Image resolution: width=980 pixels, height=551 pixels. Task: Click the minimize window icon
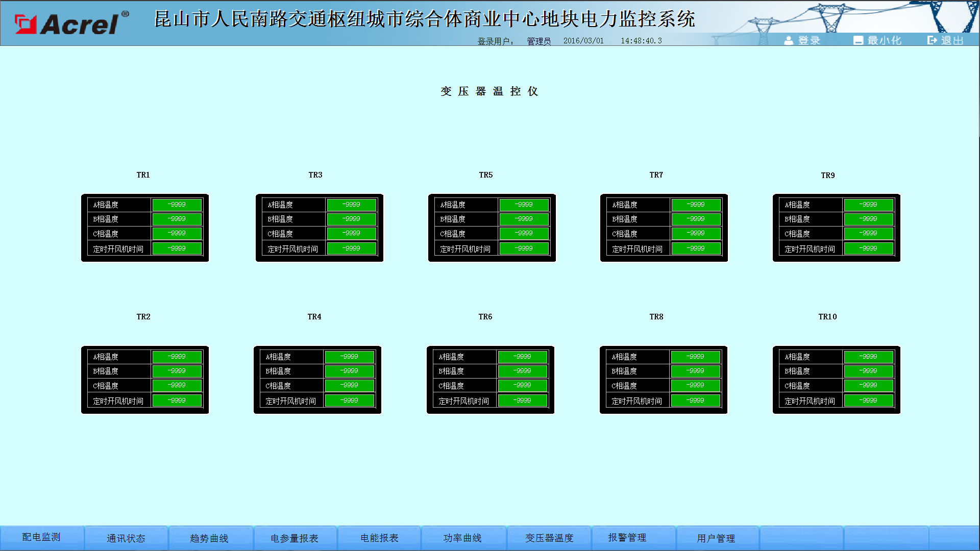858,40
